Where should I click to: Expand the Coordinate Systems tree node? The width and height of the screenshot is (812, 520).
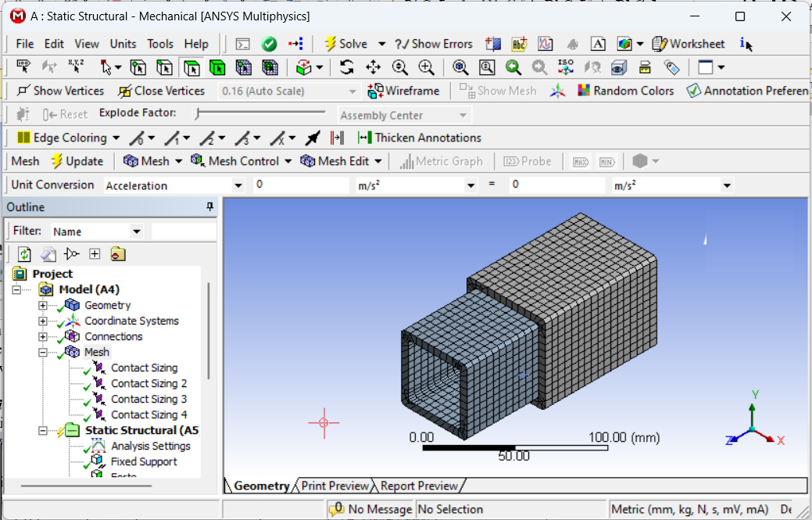[x=43, y=321]
